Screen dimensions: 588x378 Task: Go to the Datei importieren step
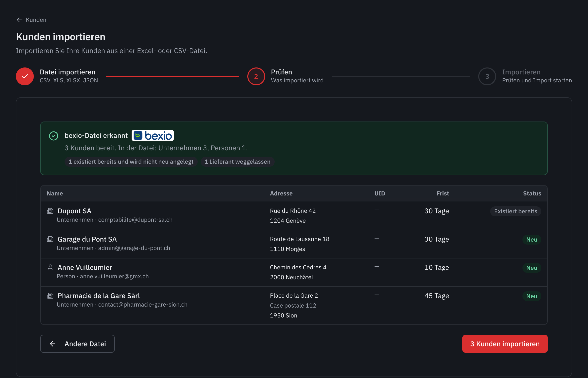[x=68, y=72]
